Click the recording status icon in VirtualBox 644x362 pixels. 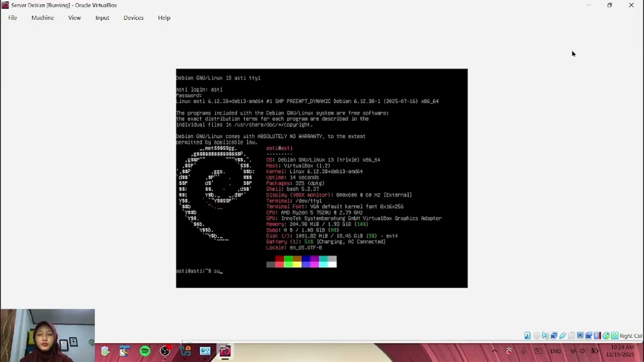tap(589, 336)
